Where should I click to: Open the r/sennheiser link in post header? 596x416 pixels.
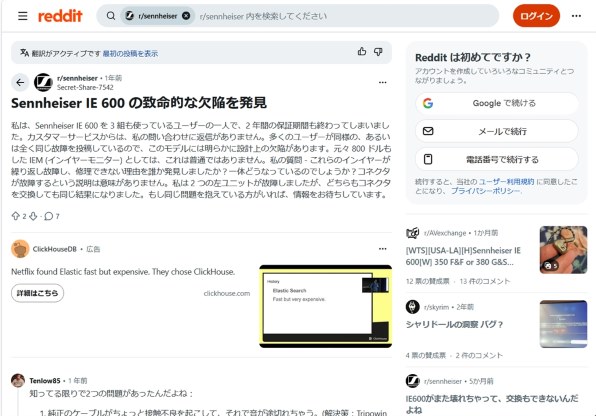[77, 78]
